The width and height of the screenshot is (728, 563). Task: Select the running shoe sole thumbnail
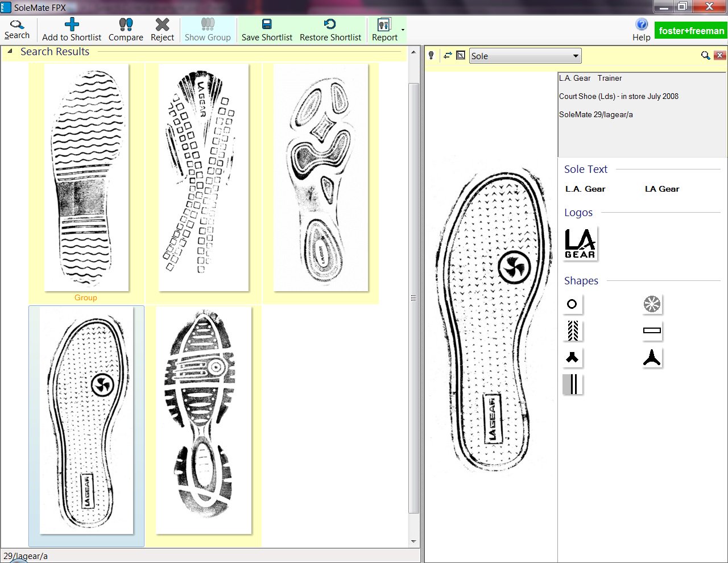[x=204, y=420]
